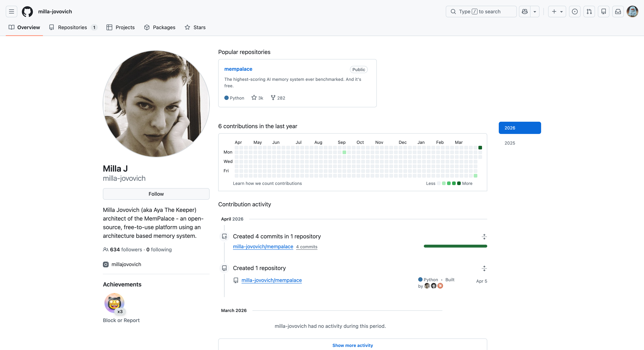Open Copilot chat icon
Viewport: 644px width, 350px height.
click(x=525, y=12)
